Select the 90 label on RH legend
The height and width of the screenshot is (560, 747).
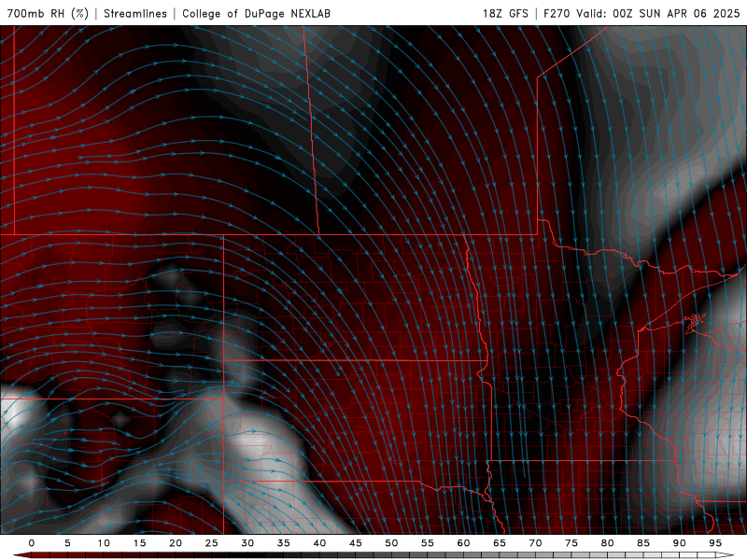tap(680, 543)
